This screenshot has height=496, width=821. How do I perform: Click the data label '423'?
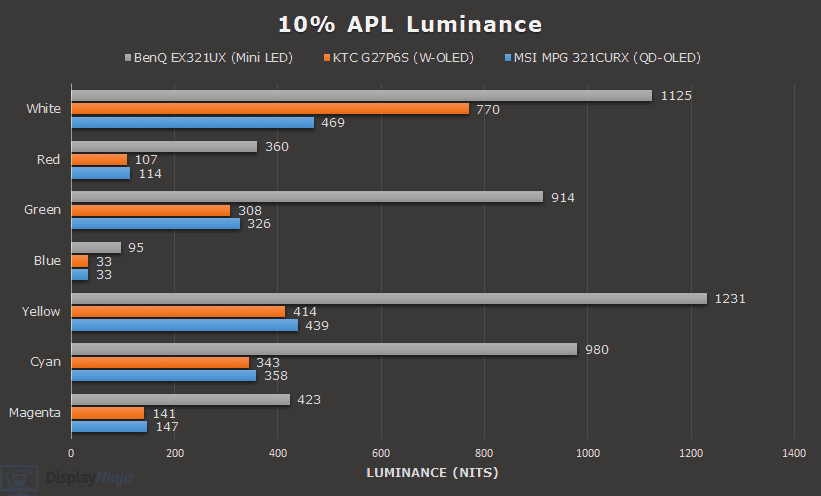[309, 400]
